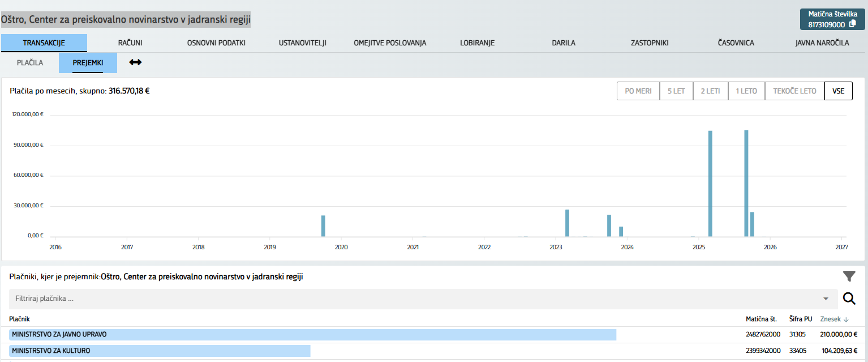Click the tallest bar in early 2025
Viewport: 868px width, 362px height.
(x=710, y=183)
